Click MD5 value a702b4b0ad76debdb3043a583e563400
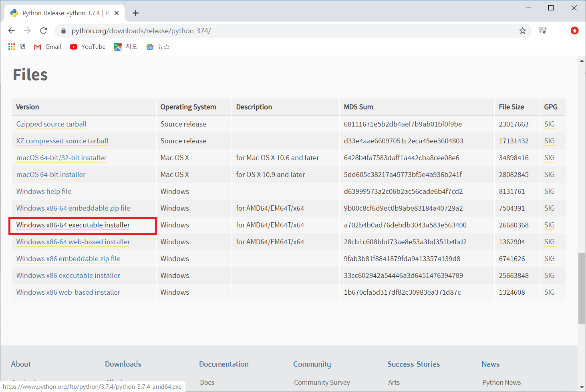Image resolution: width=586 pixels, height=392 pixels. pyautogui.click(x=405, y=225)
